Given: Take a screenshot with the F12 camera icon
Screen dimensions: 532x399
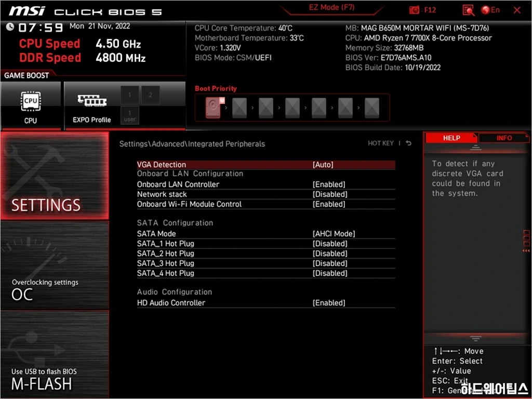Looking at the screenshot, I should (x=414, y=10).
